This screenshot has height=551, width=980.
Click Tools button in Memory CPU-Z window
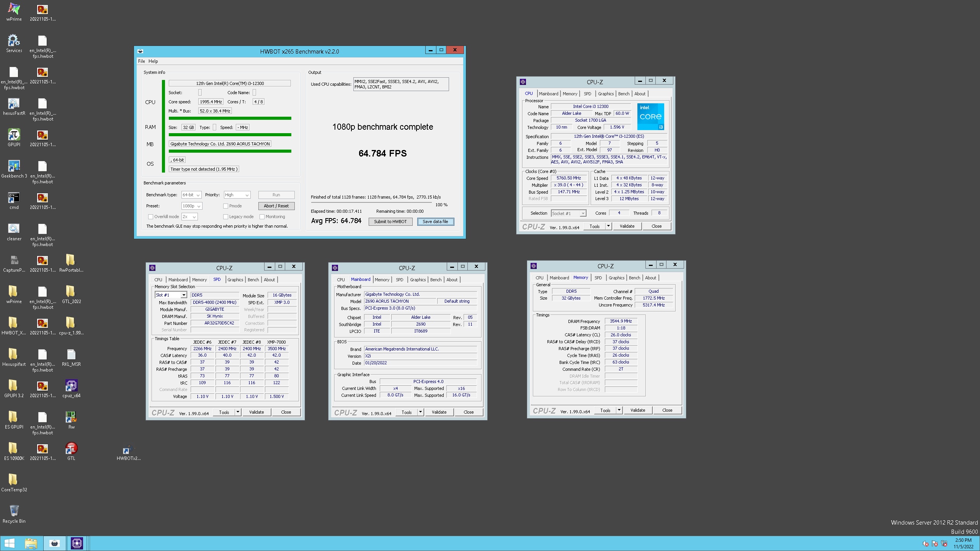[605, 410]
